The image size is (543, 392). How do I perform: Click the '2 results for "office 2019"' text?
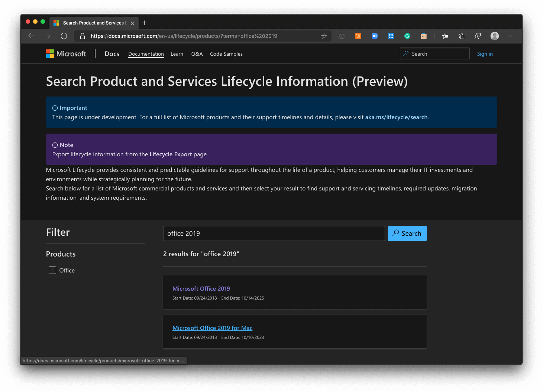(201, 254)
